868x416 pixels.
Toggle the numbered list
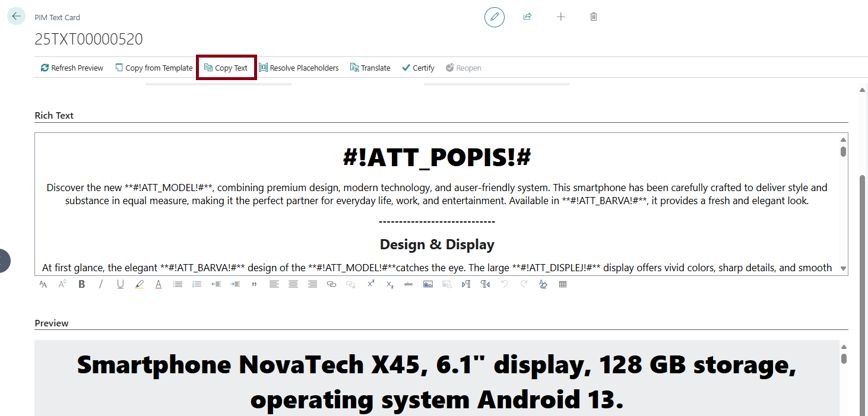point(197,284)
